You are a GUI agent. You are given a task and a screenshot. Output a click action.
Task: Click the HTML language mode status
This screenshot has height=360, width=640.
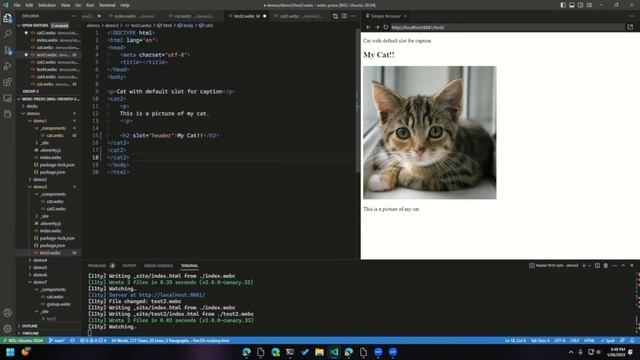coord(589,340)
